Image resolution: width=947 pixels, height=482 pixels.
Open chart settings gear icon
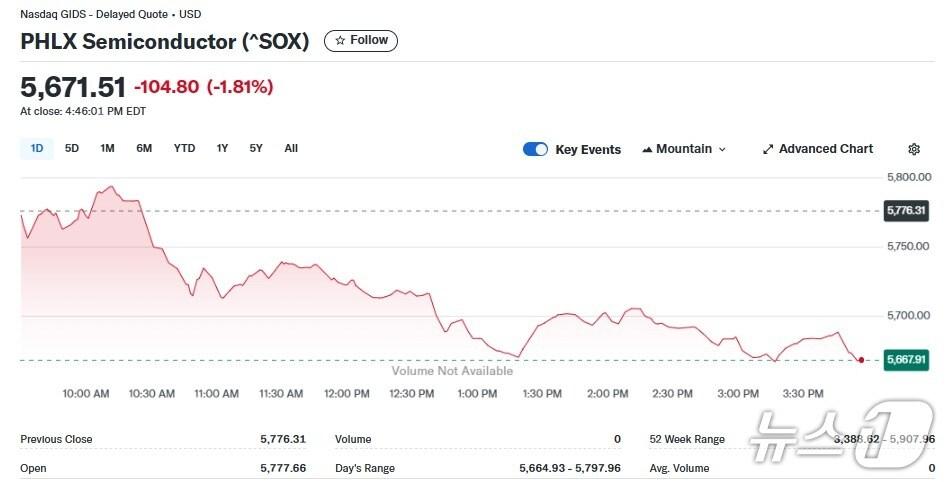(x=913, y=149)
